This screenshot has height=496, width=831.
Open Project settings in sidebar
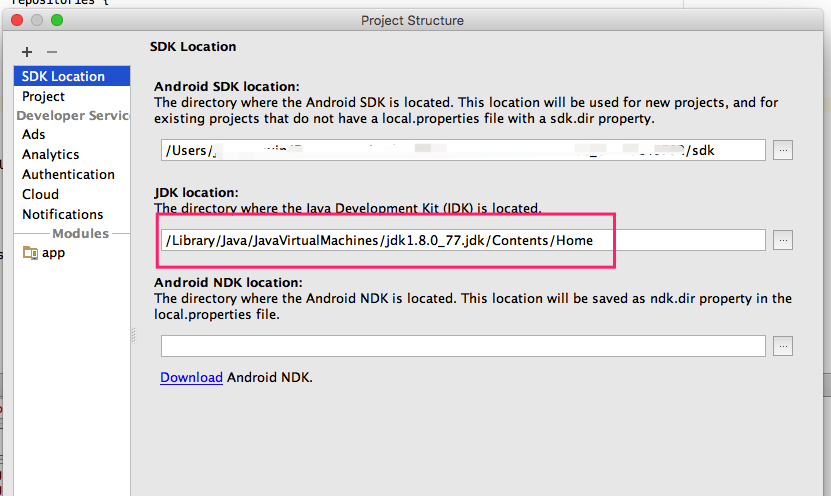pyautogui.click(x=72, y=96)
